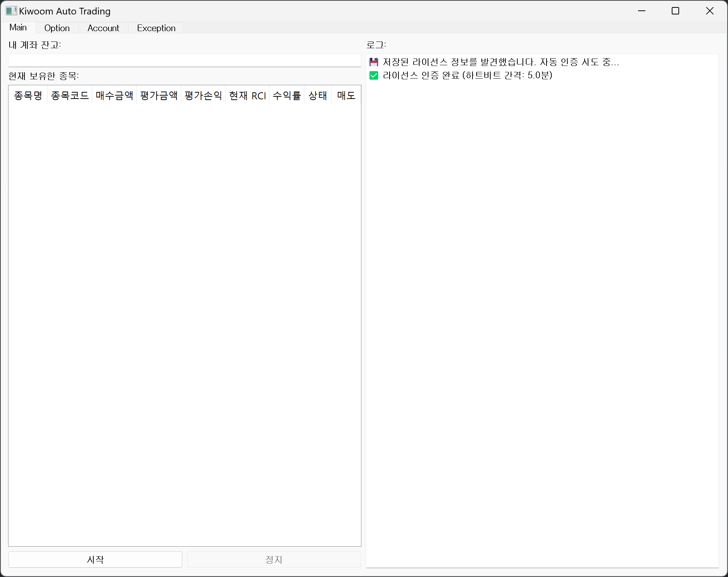Click the 종목코드 column header

[x=70, y=96]
